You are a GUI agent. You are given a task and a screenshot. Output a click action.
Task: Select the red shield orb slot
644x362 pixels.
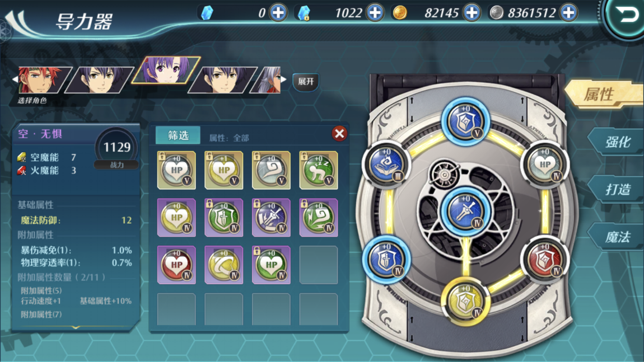[x=544, y=260]
